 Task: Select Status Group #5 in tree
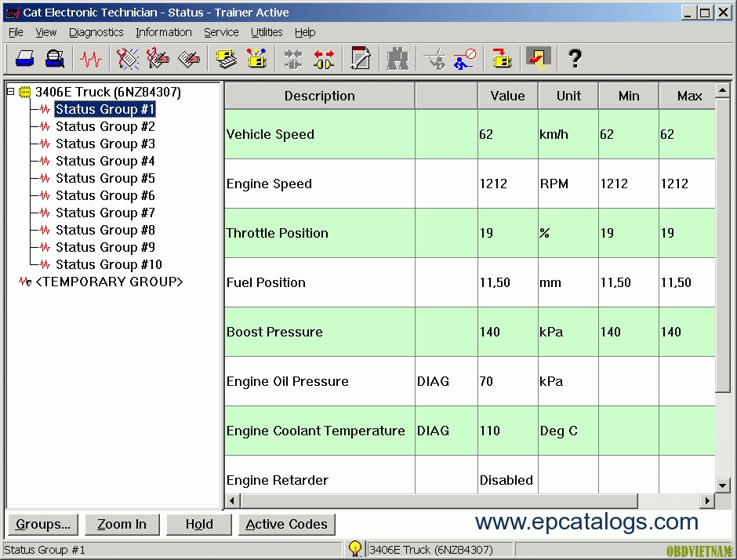click(x=105, y=178)
